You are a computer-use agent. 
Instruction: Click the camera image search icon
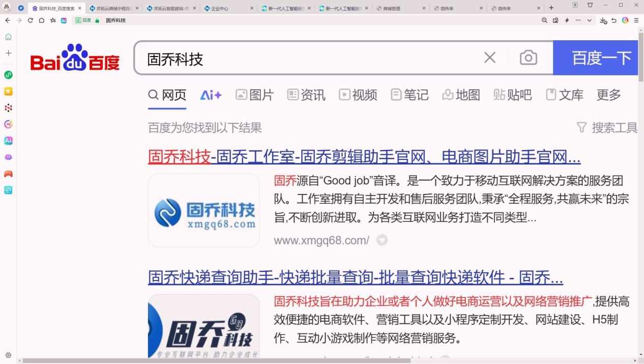[x=529, y=58]
